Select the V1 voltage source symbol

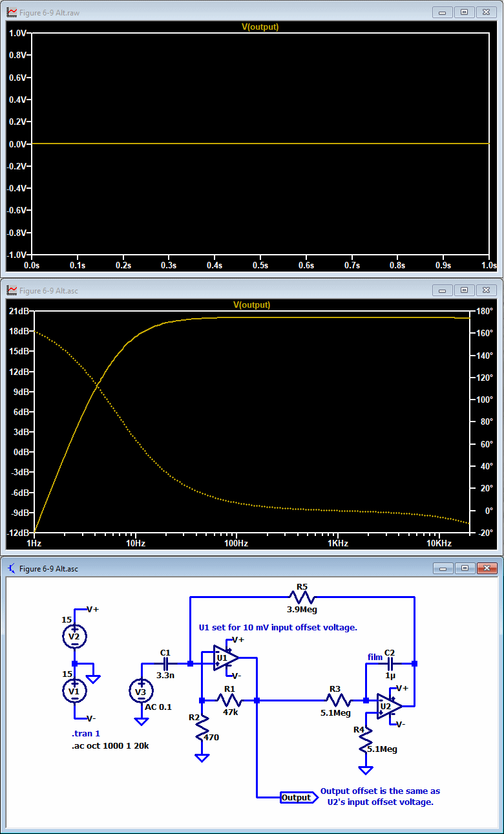pos(75,691)
